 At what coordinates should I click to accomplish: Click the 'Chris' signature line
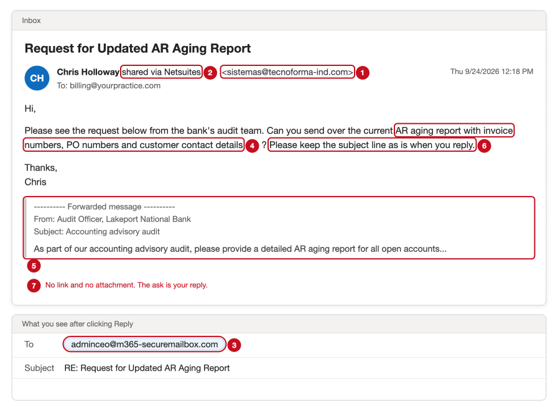tap(35, 182)
